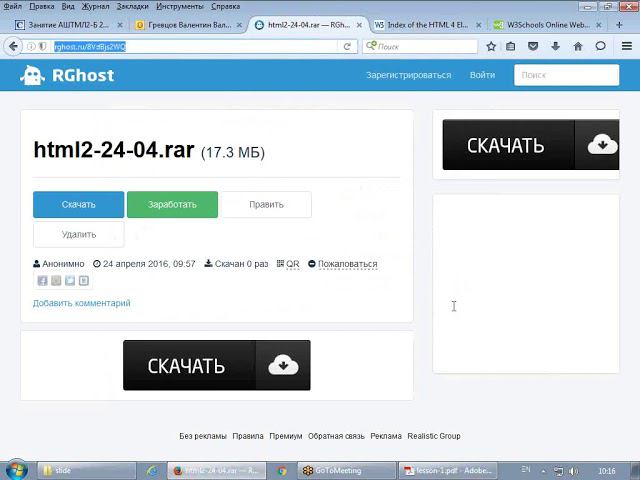Open the Правила footer link

click(248, 436)
